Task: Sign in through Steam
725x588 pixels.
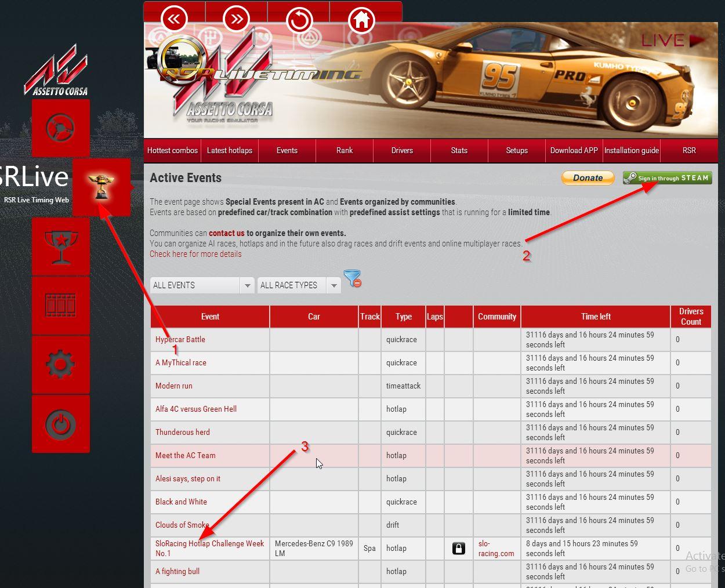Action: tap(668, 178)
